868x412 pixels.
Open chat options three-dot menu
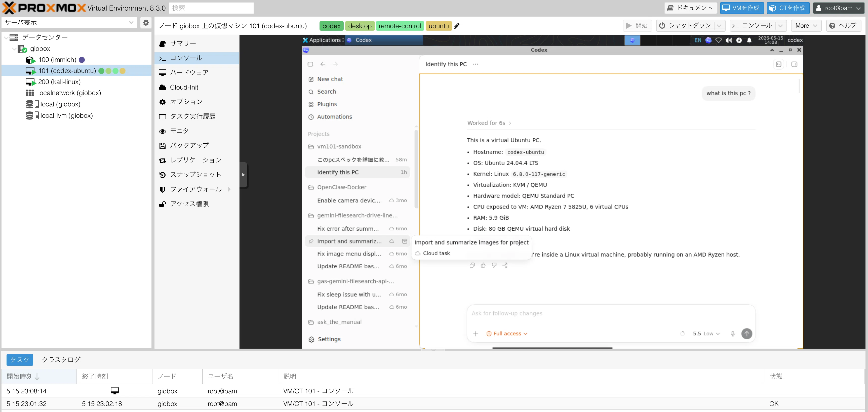(476, 64)
